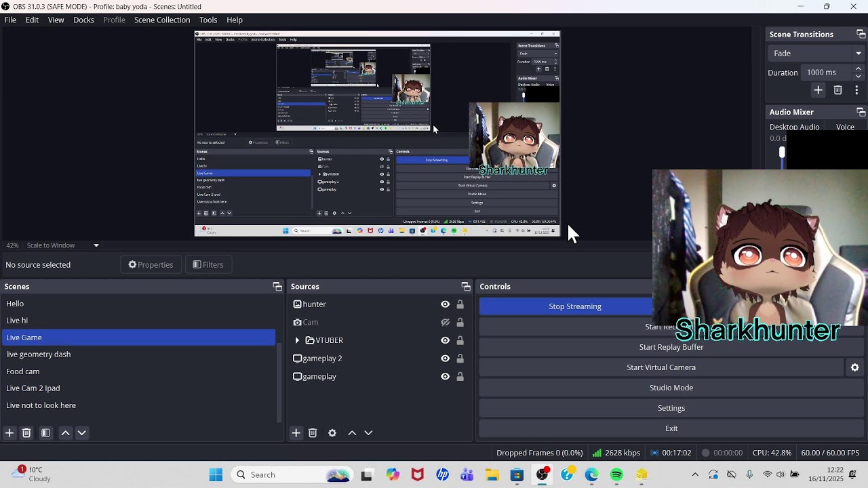Add a scene transition with plus icon

818,90
